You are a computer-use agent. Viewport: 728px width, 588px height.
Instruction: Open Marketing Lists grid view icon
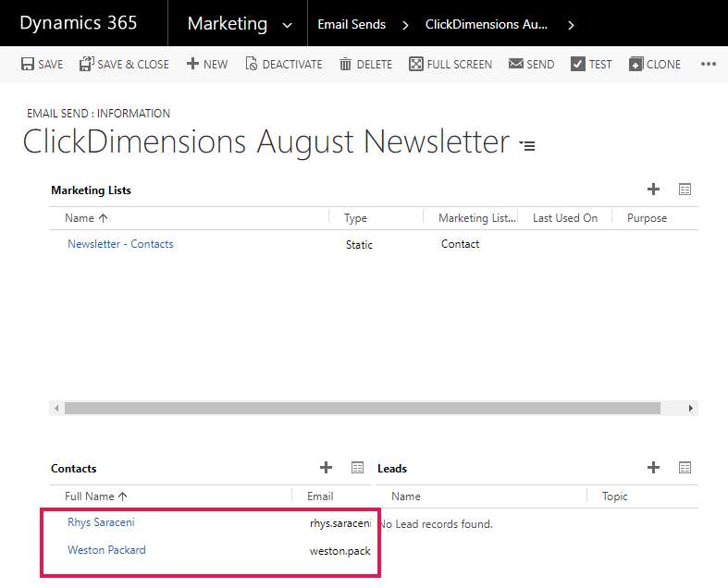685,190
